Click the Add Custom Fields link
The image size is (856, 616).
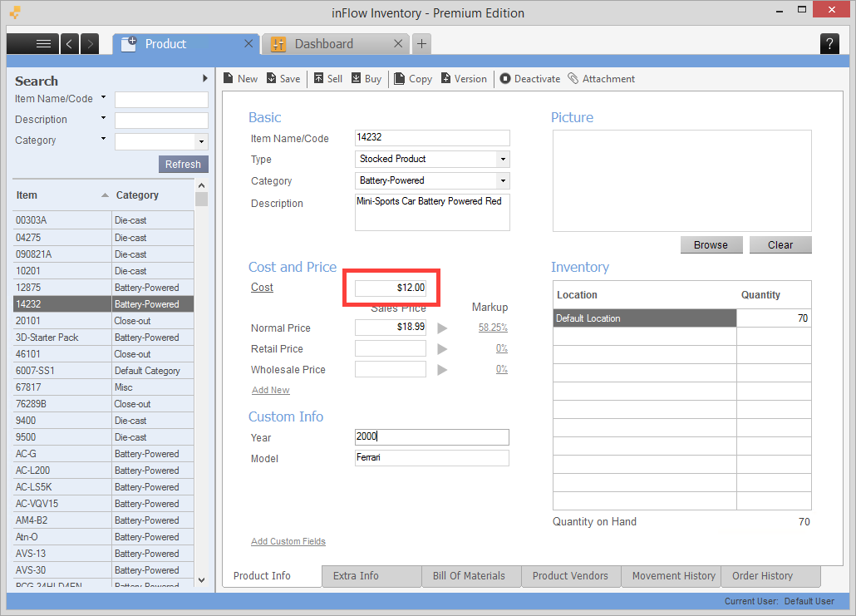click(288, 541)
